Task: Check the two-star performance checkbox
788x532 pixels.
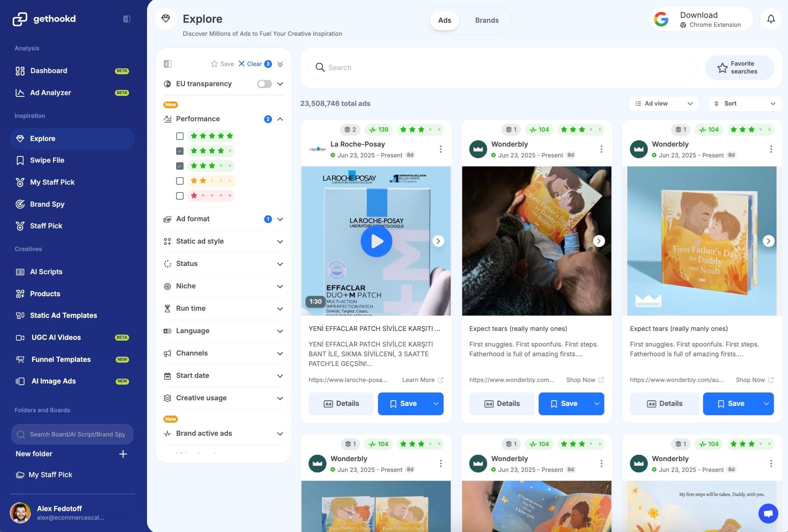Action: [180, 181]
